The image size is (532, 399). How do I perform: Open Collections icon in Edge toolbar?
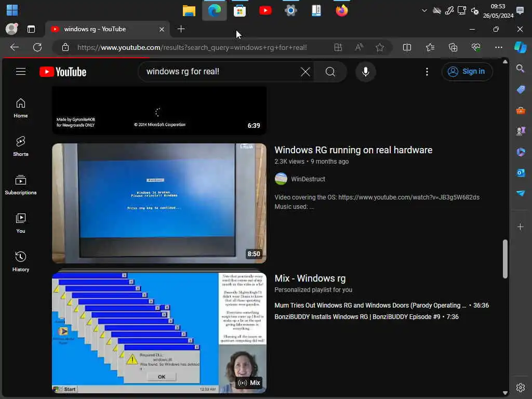(x=453, y=47)
